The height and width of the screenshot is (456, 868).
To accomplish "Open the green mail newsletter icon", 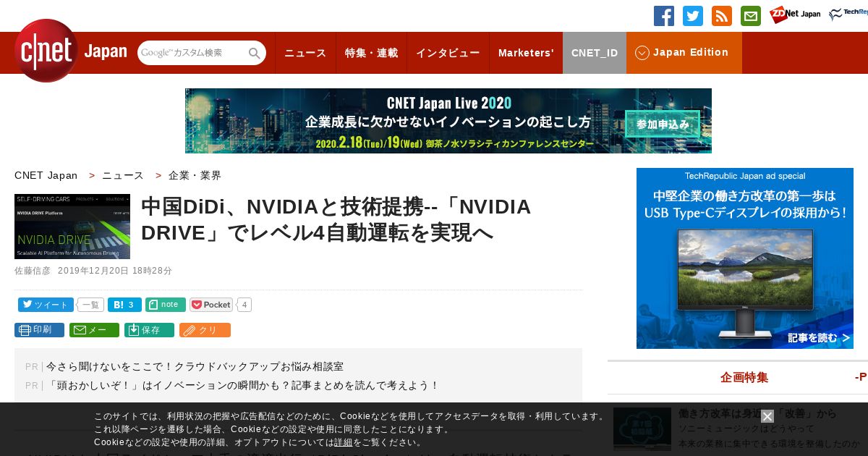I will pyautogui.click(x=751, y=16).
